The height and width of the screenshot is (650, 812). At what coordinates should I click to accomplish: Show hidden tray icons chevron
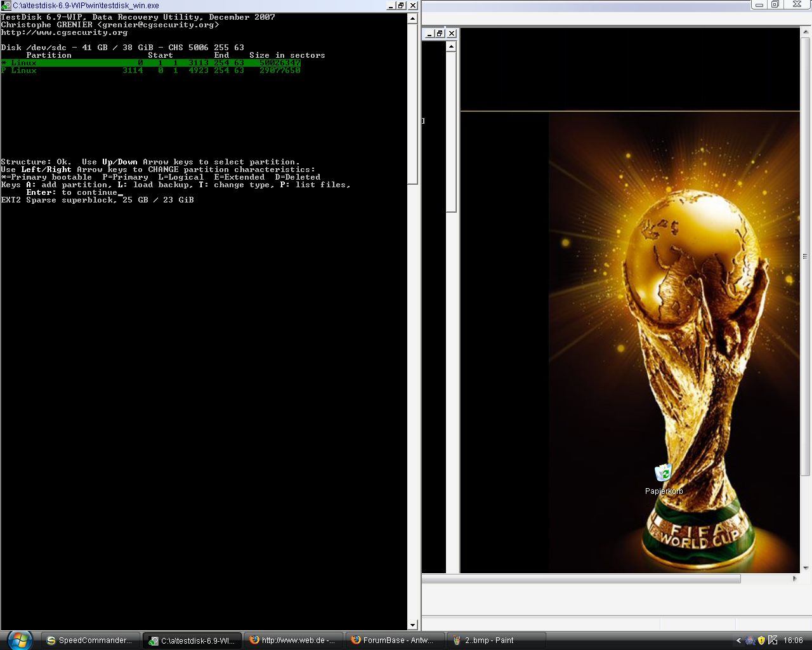[x=738, y=640]
